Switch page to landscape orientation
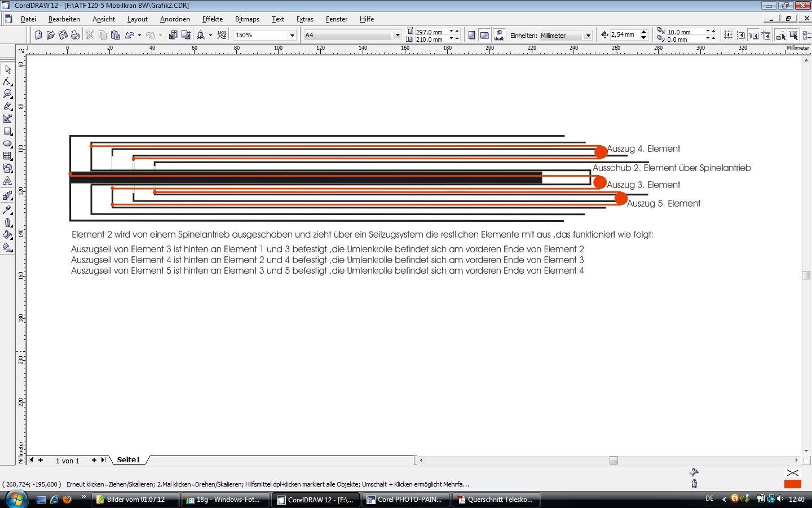Viewport: 812px width, 508px height. 484,35
